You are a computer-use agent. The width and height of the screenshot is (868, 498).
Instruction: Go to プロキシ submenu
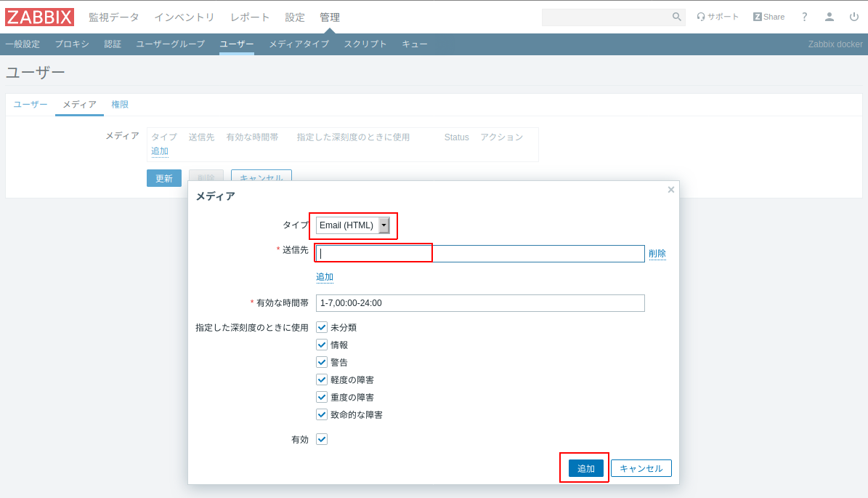[x=72, y=44]
